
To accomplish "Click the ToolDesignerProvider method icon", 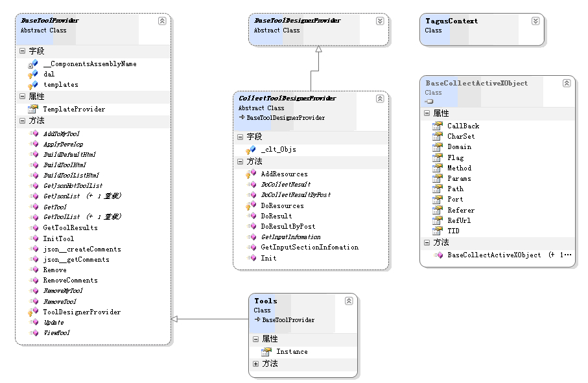I will (x=32, y=312).
